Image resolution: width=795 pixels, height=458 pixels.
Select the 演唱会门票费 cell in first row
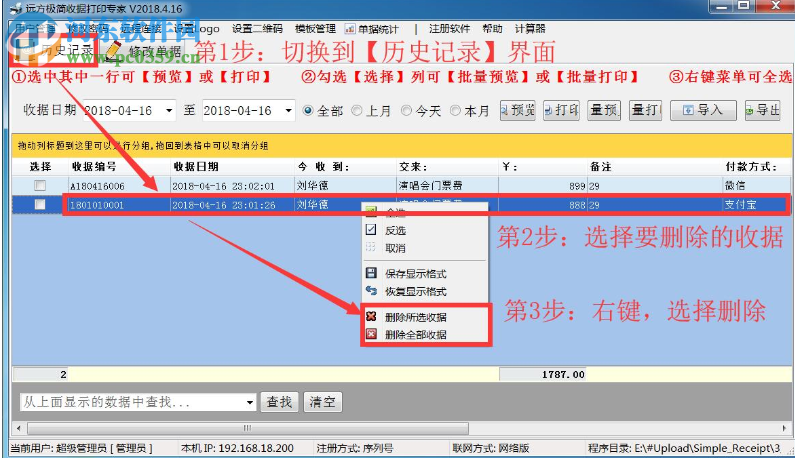click(447, 186)
